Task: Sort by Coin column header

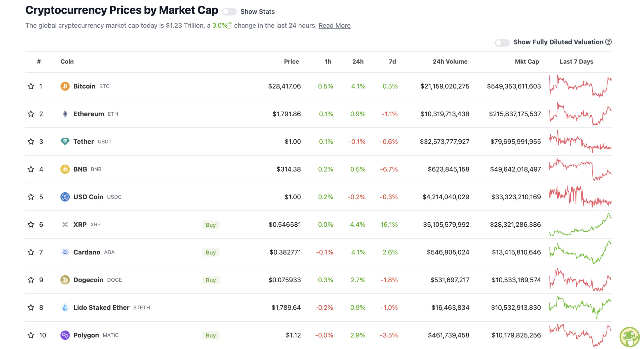Action: coord(67,62)
